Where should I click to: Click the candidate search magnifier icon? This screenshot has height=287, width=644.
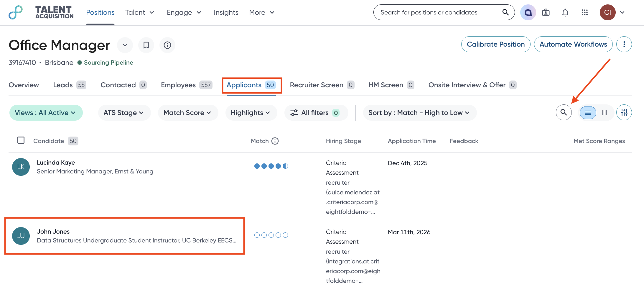coord(564,112)
